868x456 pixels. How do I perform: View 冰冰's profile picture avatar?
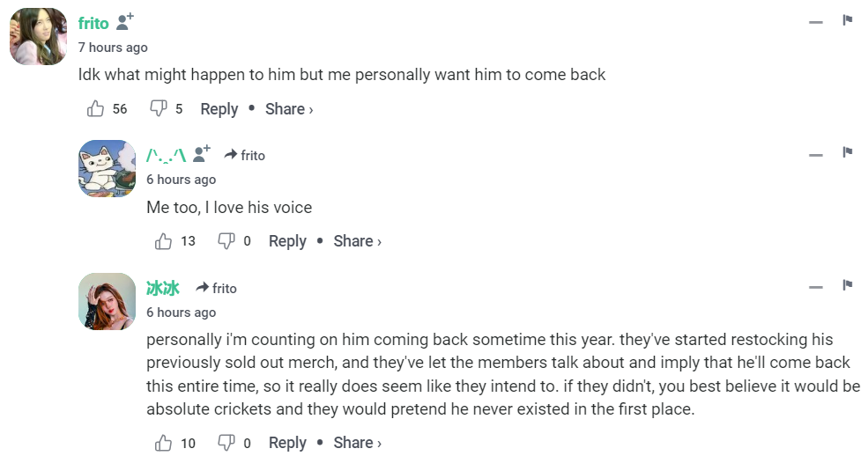click(x=107, y=301)
